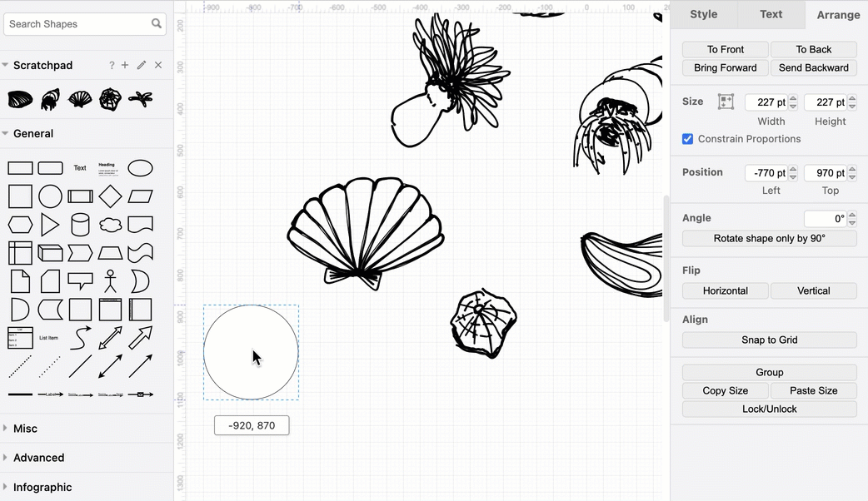
Task: Collapse the Scratchpad section
Action: (8, 65)
